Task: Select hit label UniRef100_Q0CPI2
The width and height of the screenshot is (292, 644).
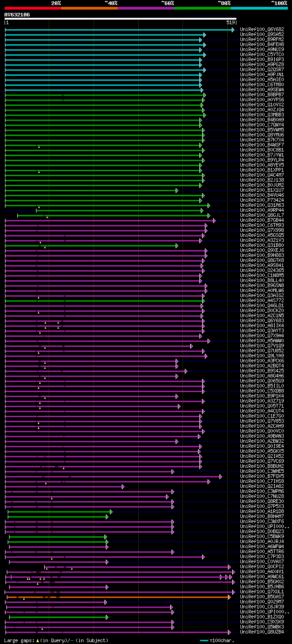Action: 262,567
